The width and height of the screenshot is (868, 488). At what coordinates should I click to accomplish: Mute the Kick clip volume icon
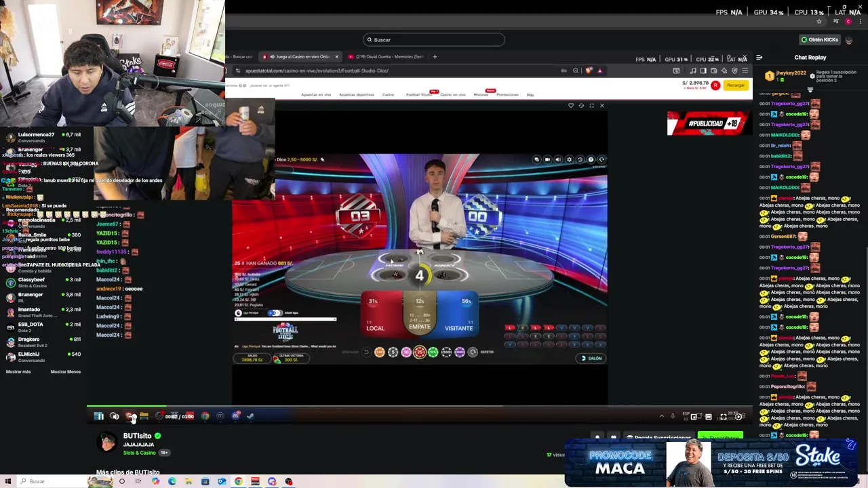point(114,416)
